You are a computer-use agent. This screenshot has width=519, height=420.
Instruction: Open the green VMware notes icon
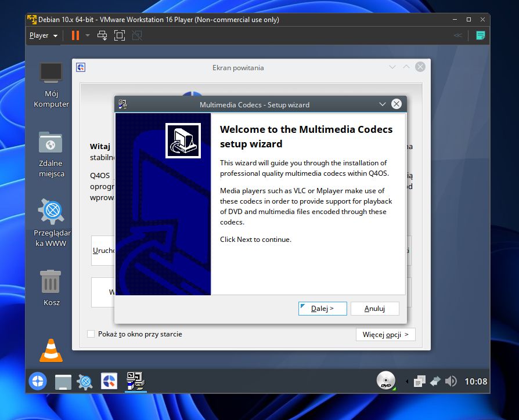480,35
